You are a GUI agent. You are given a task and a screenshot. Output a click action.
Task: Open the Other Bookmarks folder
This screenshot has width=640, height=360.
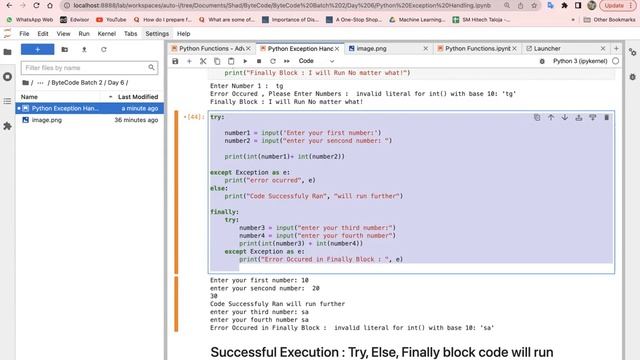(610, 20)
